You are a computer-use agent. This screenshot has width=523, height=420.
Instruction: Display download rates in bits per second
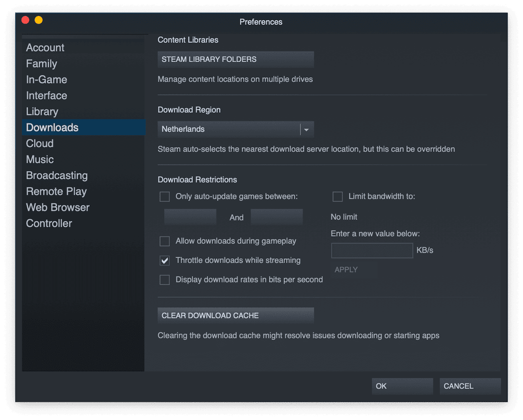coord(165,280)
